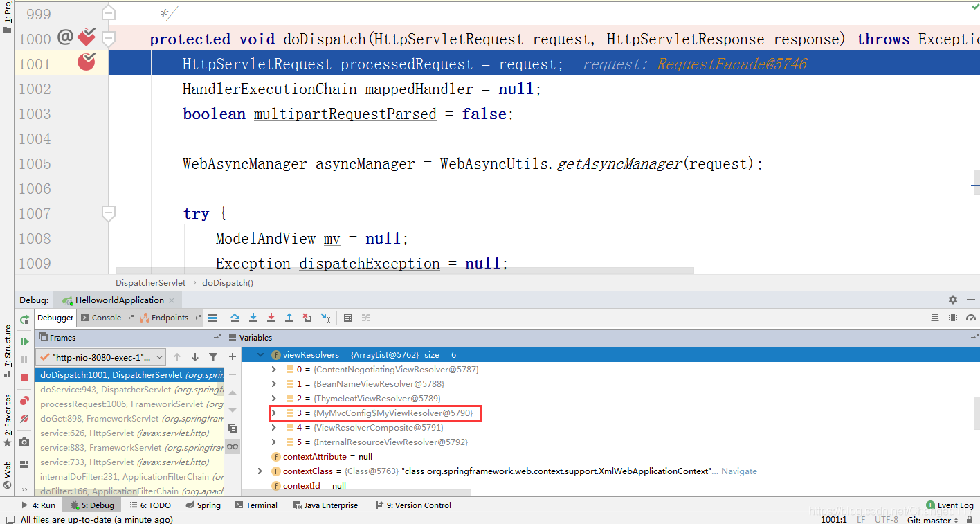980x524 pixels.
Task: Expand ThymeleafViewResolver item 2
Action: (275, 399)
